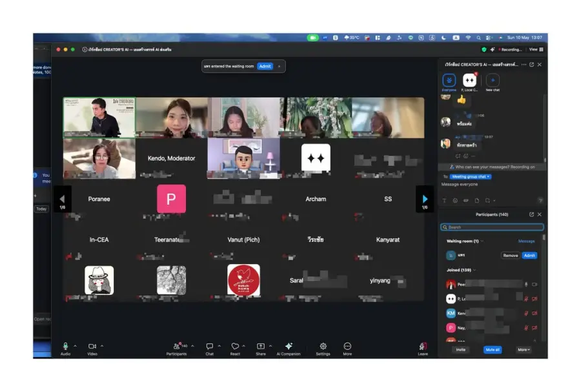Add emoji reaction to last chat message
Screen dimensions: 581x392
pyautogui.click(x=465, y=156)
